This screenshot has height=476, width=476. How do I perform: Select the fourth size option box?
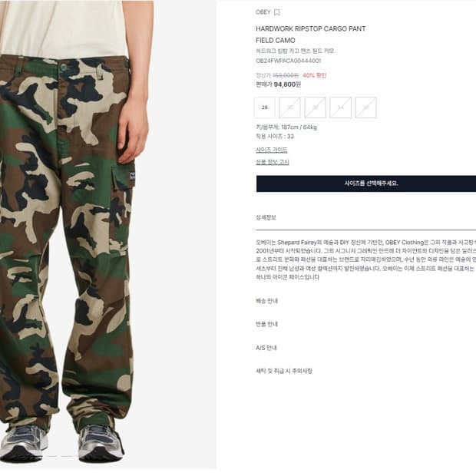point(341,107)
